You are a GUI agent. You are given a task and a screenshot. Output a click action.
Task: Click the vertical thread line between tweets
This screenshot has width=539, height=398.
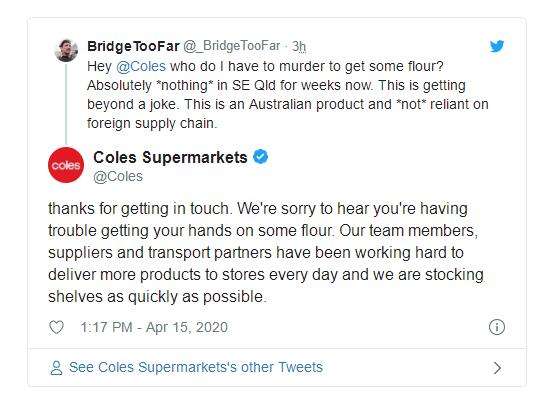coord(66,104)
